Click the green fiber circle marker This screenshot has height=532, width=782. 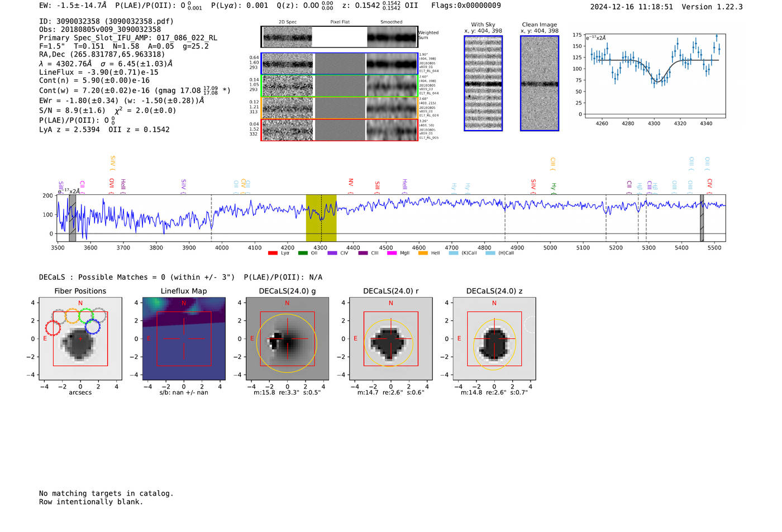(86, 316)
